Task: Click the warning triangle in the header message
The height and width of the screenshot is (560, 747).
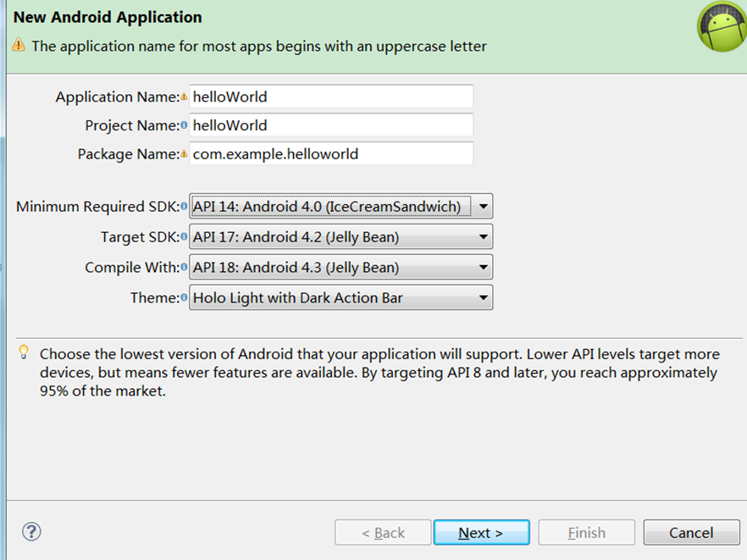Action: (x=19, y=45)
